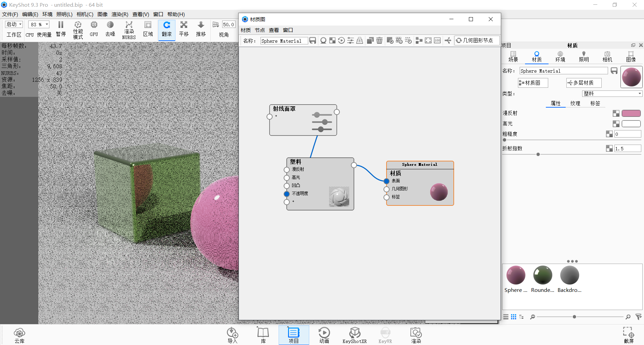Click the duplicate nodes icon in Material Graph toolbar
The height and width of the screenshot is (345, 644).
coord(370,41)
